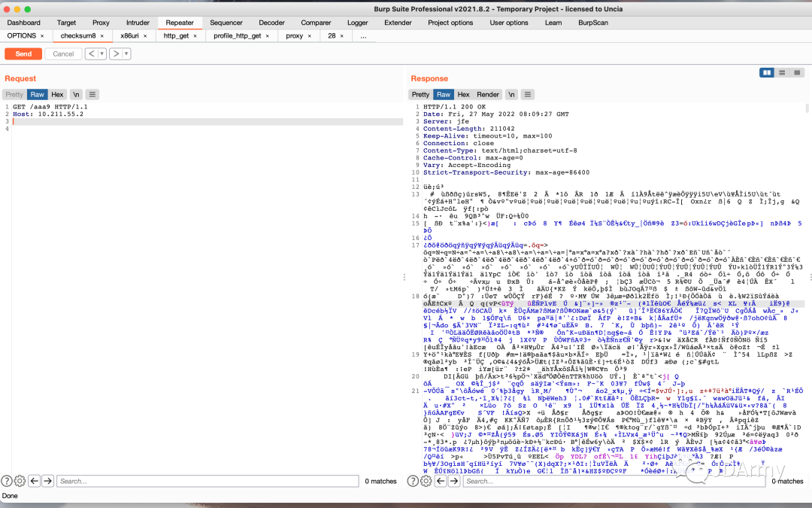Set top/bottom split layout
Viewport: 812px width, 508px height.
tap(782, 72)
